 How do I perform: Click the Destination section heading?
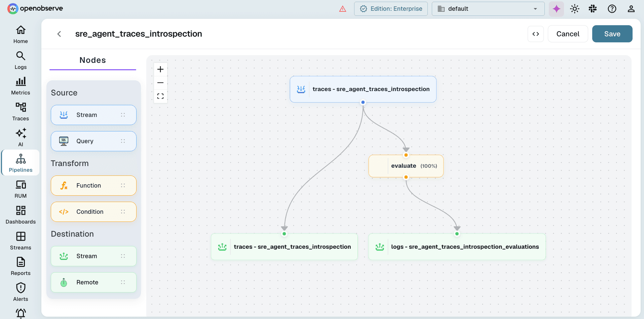(72, 234)
